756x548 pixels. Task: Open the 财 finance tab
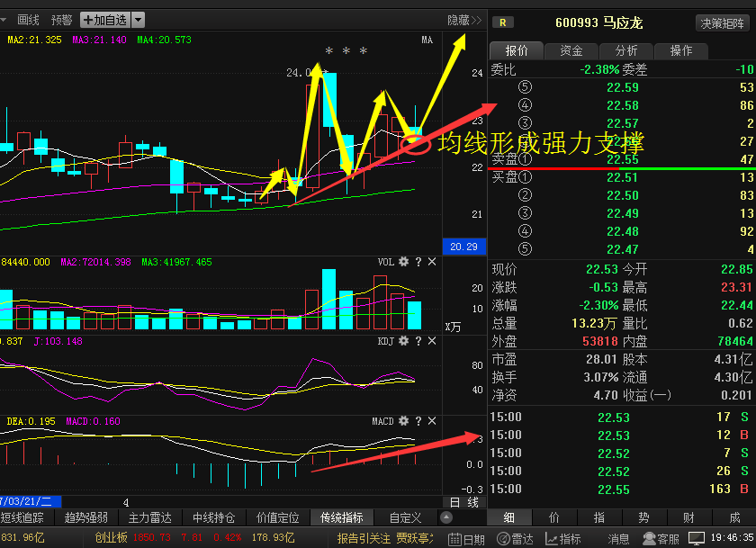coord(688,517)
